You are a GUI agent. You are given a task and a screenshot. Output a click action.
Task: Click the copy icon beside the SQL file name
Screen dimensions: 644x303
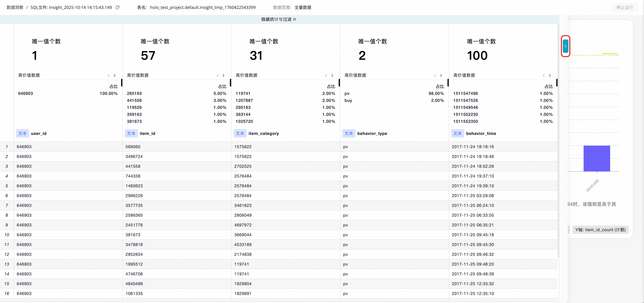coord(118,8)
